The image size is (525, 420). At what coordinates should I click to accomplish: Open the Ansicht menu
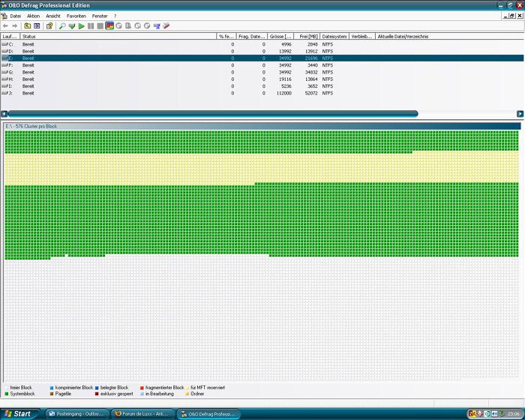(x=53, y=16)
